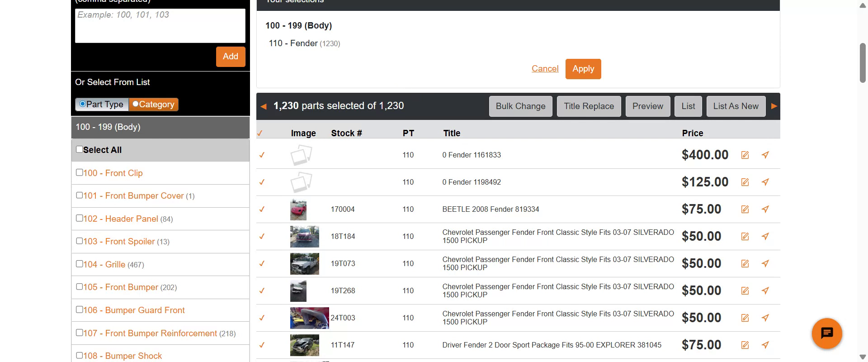
Task: Sort by the Price column header
Action: [693, 133]
